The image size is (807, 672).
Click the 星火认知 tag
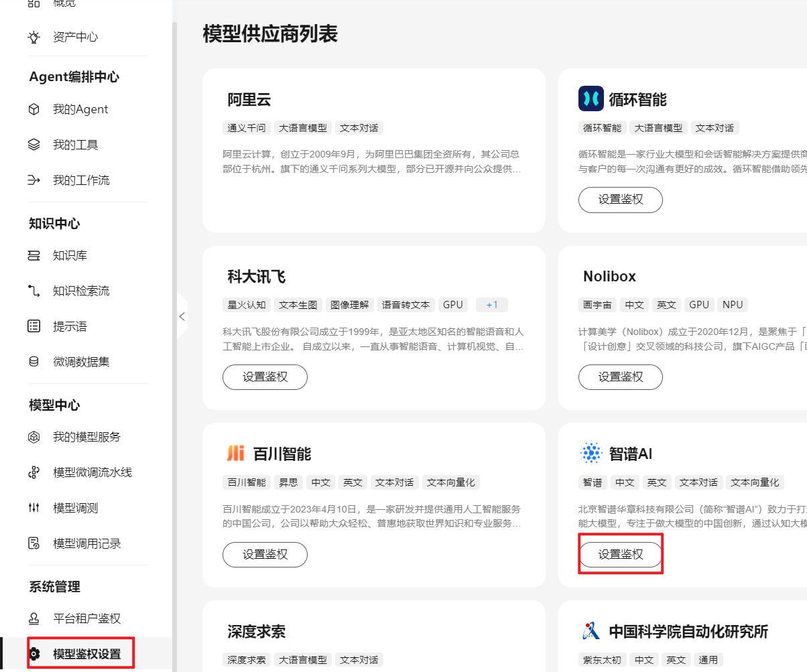tap(247, 305)
